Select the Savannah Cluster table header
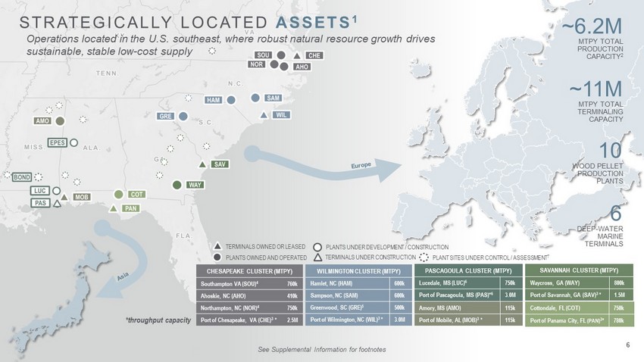Viewport: 644px width, 362px height. tap(581, 270)
